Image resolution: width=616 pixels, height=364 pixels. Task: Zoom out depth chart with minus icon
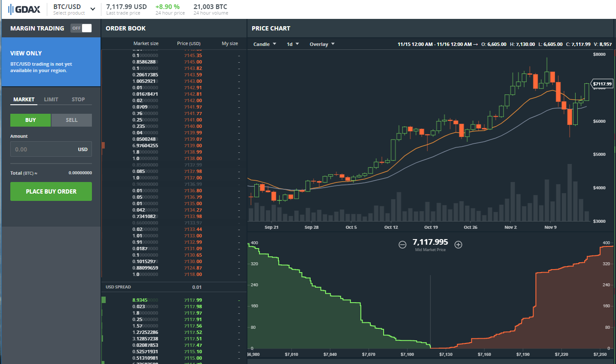403,245
